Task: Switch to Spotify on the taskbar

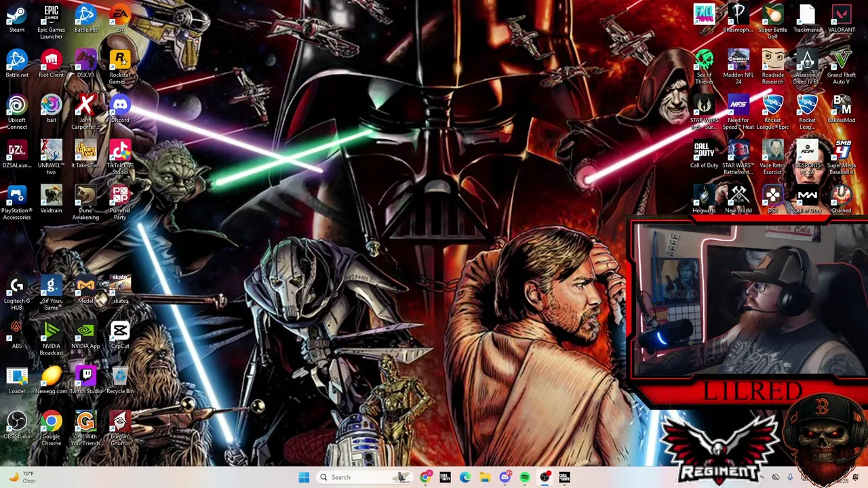Action: [x=525, y=477]
